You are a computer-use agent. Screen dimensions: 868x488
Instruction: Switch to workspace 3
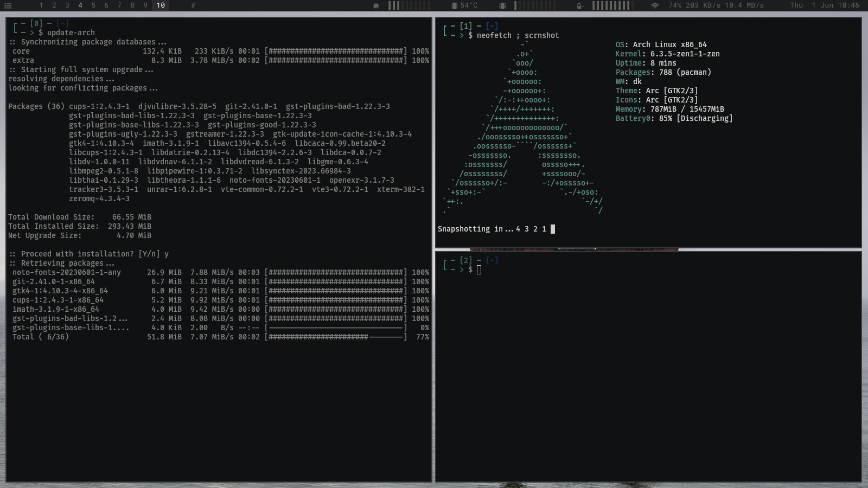[67, 5]
